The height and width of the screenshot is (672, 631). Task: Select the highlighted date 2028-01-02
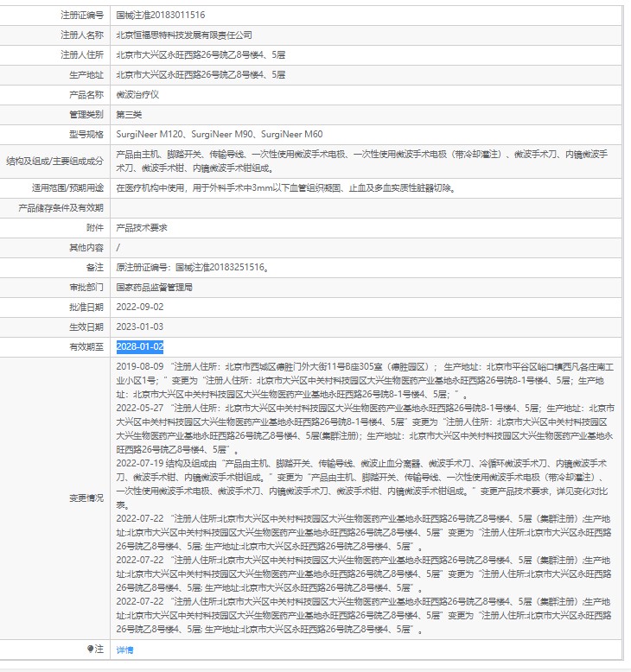coord(140,346)
